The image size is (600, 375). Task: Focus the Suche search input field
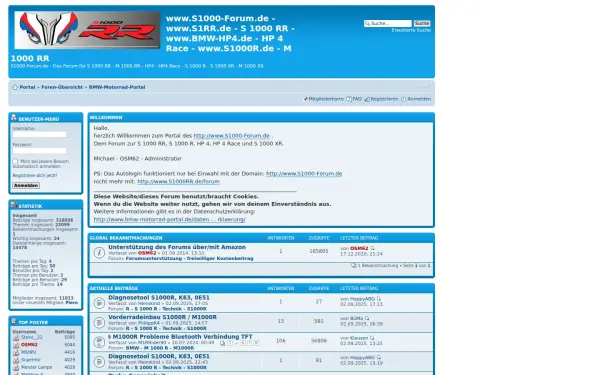point(388,23)
